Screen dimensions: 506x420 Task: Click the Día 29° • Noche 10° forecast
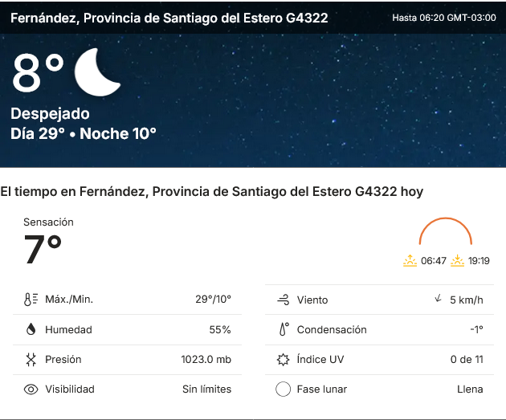84,134
